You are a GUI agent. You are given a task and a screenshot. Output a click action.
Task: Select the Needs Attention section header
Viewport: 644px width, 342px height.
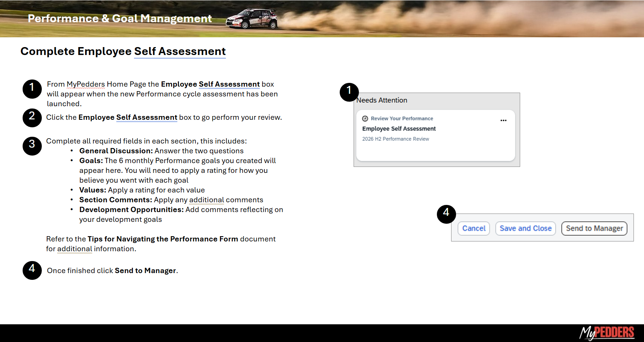(382, 100)
